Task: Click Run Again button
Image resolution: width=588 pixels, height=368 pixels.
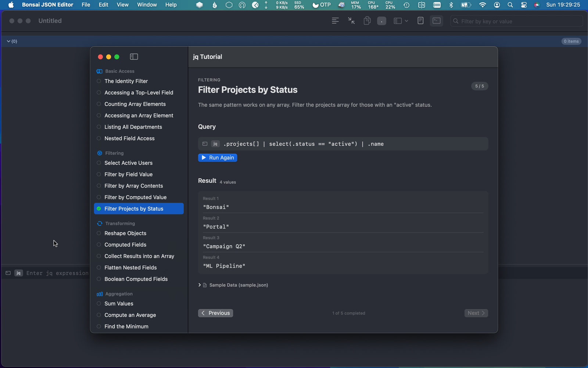Action: (218, 158)
